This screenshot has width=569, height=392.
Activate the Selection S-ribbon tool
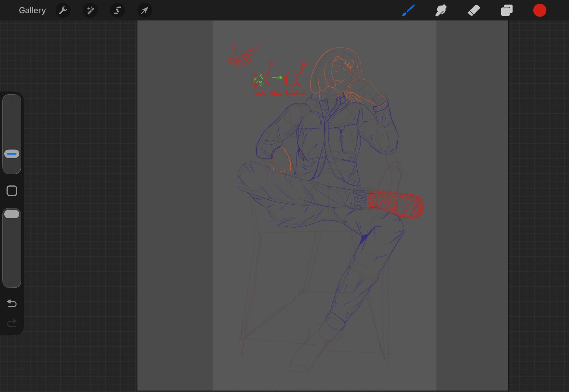pos(117,11)
